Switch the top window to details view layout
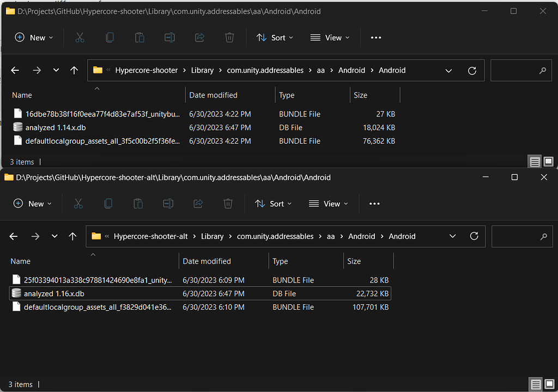558x392 pixels. 535,161
